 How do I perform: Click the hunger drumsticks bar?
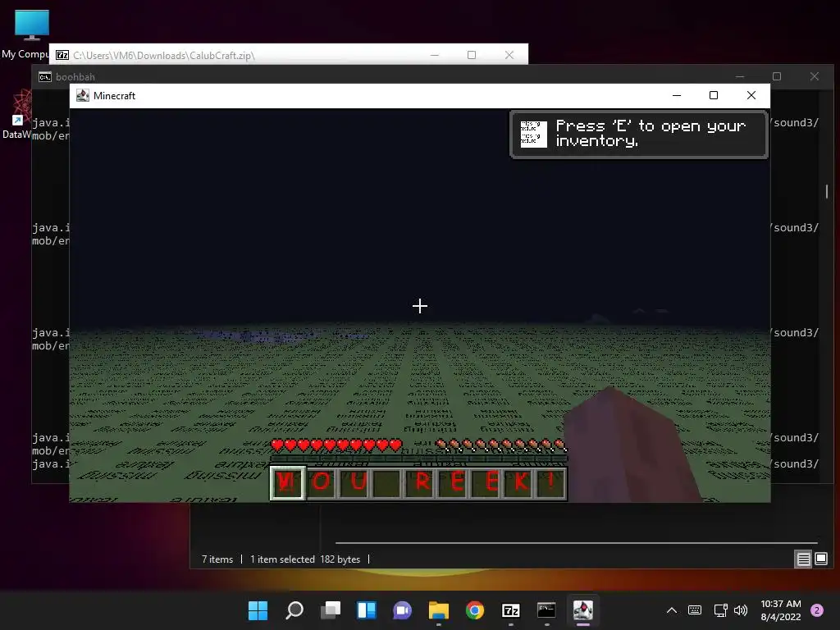[x=501, y=445]
